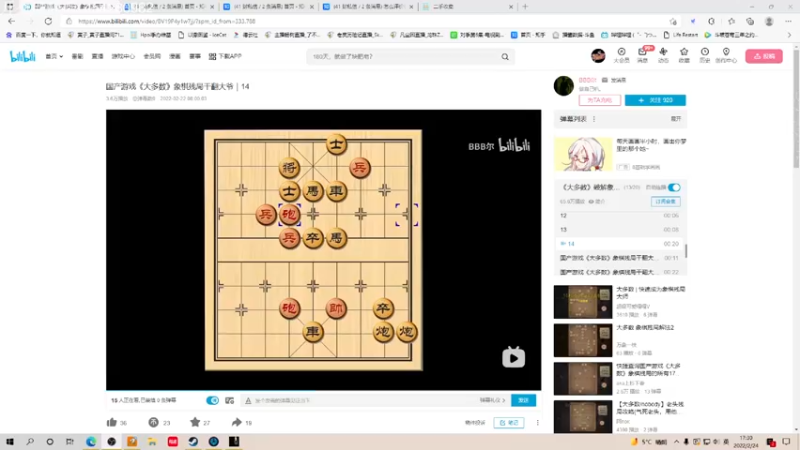The height and width of the screenshot is (450, 800).
Task: Click the 订阅合集 subscribe button
Action: click(665, 202)
